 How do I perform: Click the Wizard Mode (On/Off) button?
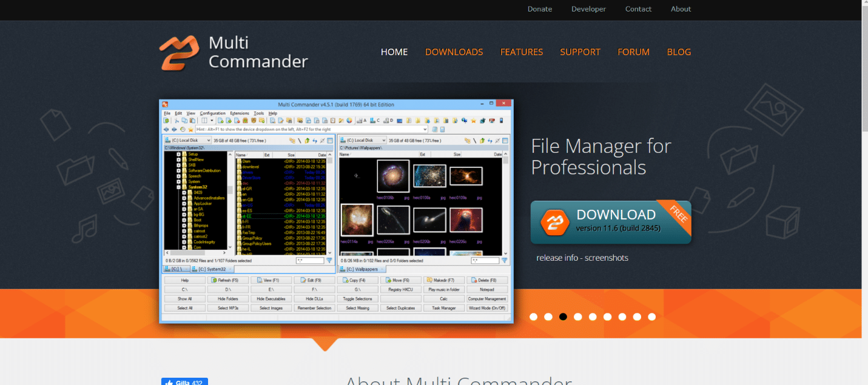(x=487, y=308)
